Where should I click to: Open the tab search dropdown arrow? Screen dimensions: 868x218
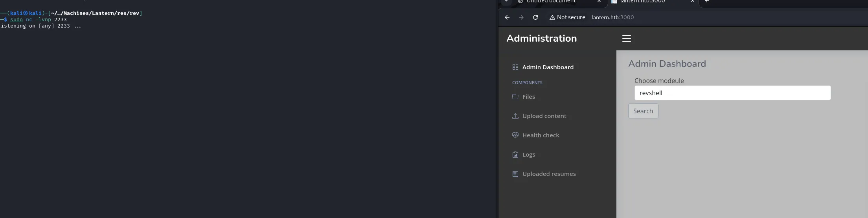[506, 2]
